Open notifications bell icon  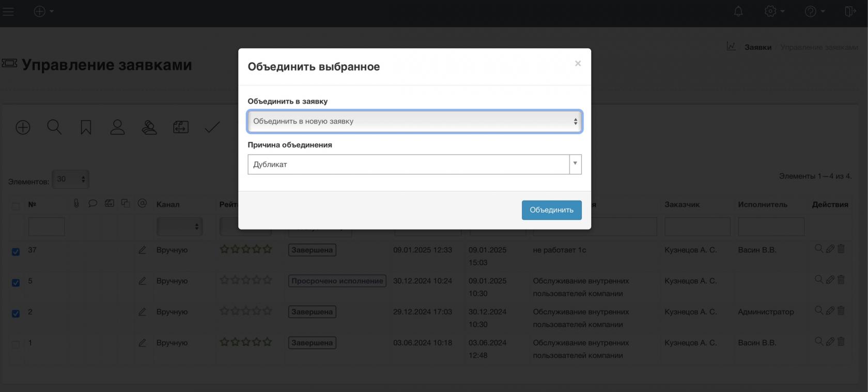(738, 11)
